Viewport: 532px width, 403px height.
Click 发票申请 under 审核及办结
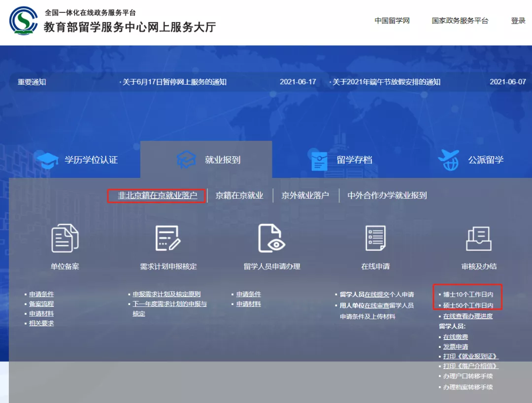coord(456,347)
